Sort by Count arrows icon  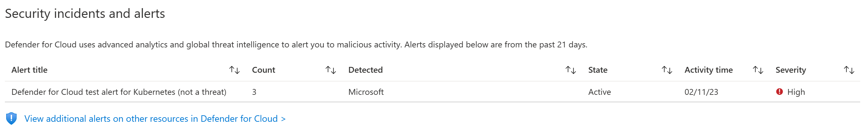point(330,70)
